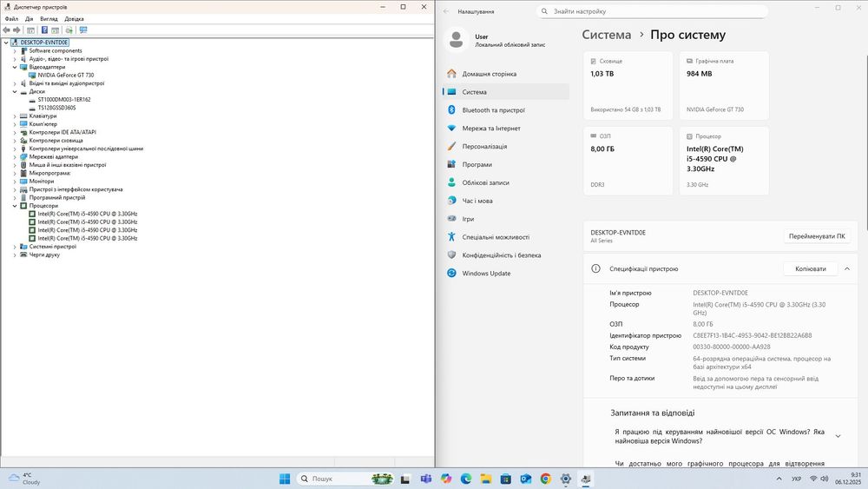Open Конфіденційність і безпека settings
The image size is (868, 489).
(506, 255)
